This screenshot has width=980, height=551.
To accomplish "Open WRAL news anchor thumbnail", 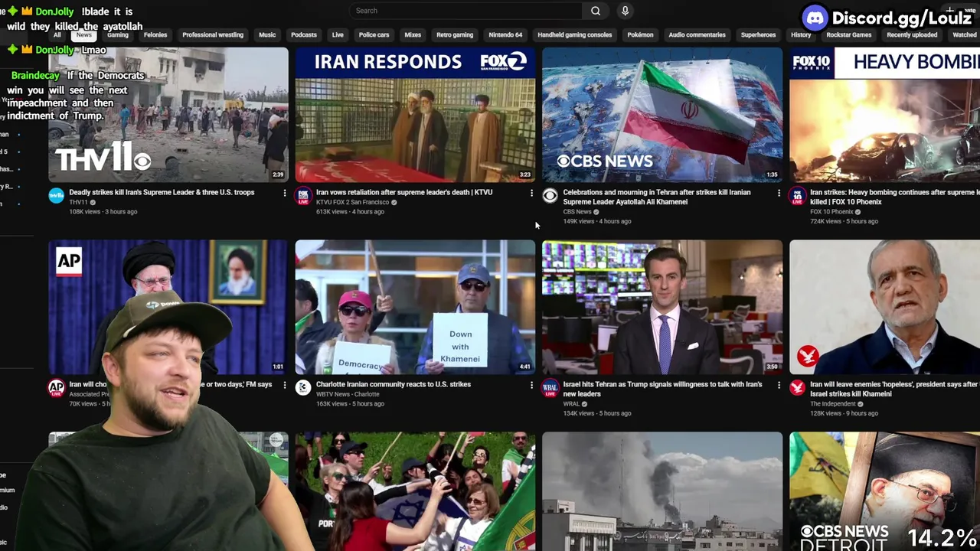I will 662,307.
